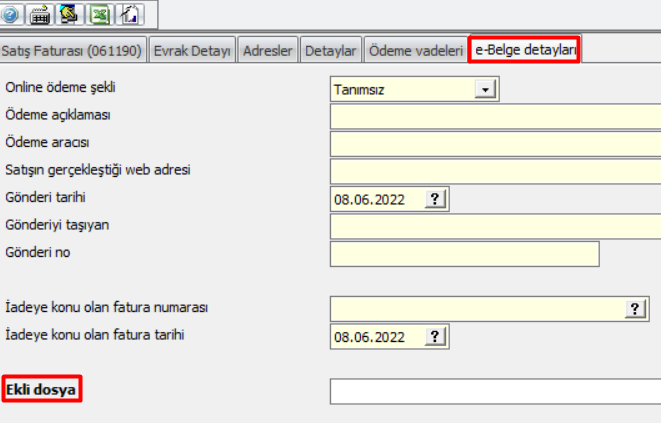Image resolution: width=661 pixels, height=423 pixels.
Task: Go to the Adresler tab
Action: [268, 50]
